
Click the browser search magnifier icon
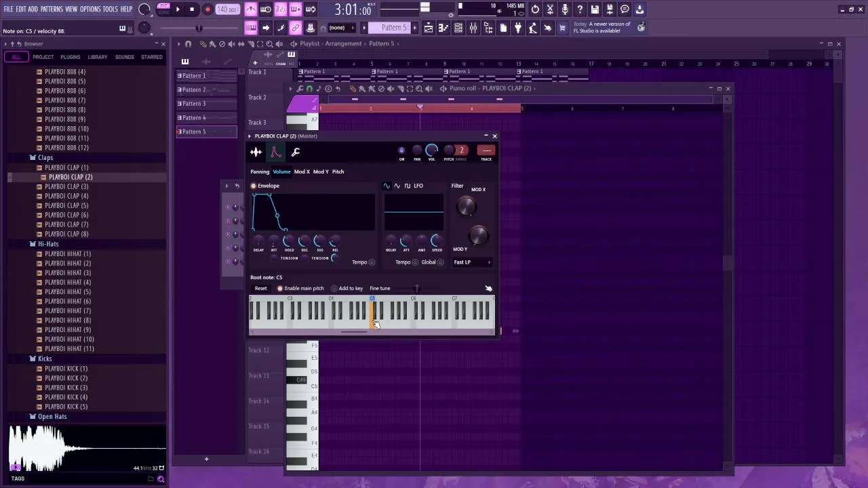161,479
